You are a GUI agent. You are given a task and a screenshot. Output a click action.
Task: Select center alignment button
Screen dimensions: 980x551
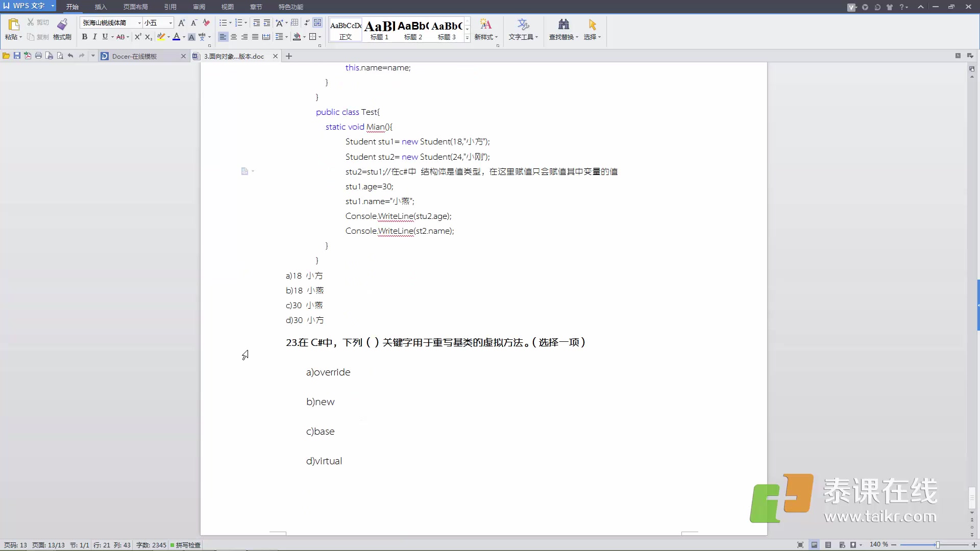click(234, 37)
